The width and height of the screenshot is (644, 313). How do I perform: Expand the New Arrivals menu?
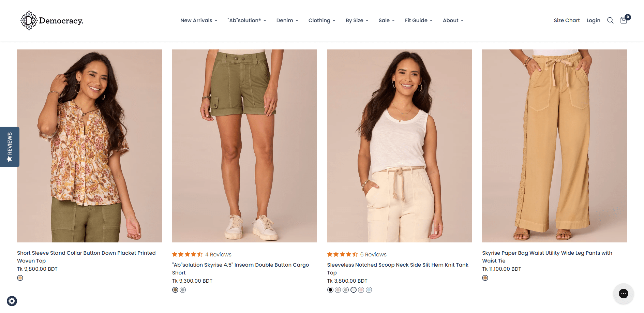pos(199,20)
